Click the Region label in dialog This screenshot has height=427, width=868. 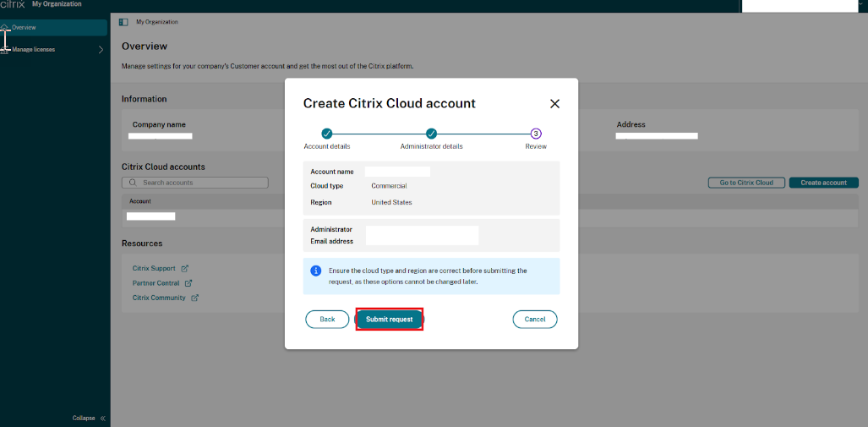321,202
